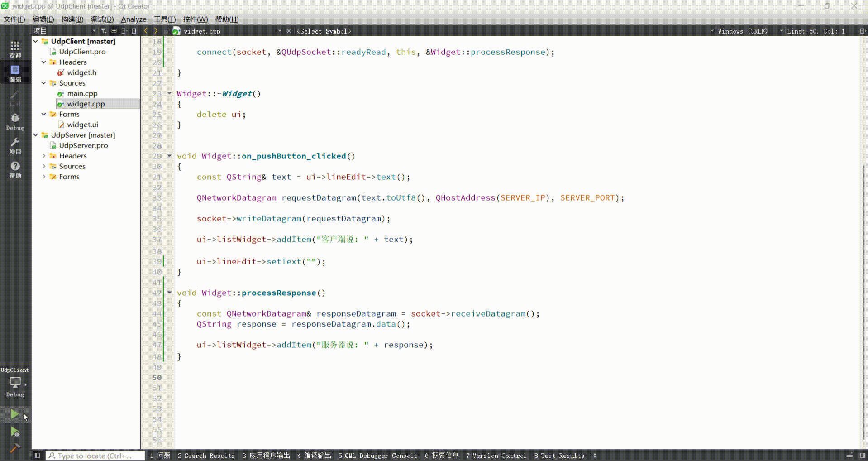
Task: Open the 7 Version Control pane
Action: (x=496, y=456)
